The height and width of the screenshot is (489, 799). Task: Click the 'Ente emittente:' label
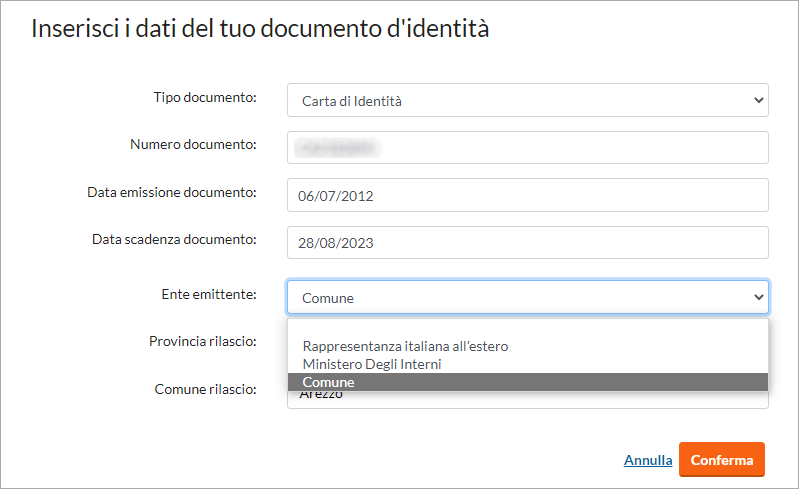(x=209, y=294)
